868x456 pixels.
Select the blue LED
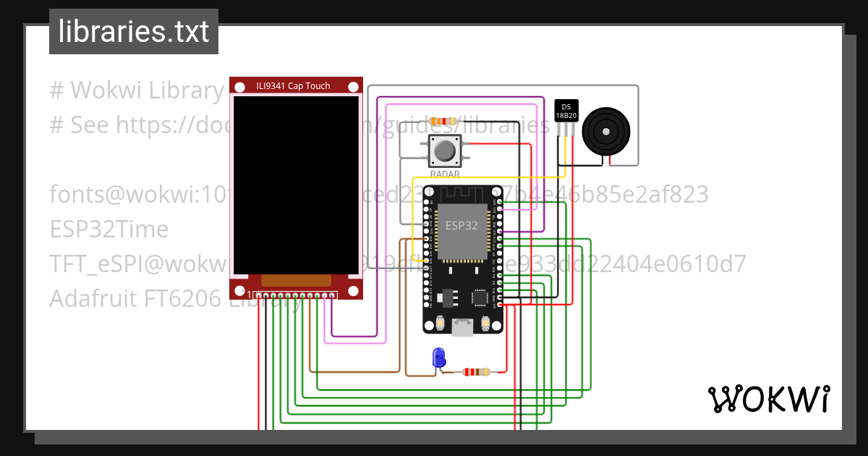[439, 358]
